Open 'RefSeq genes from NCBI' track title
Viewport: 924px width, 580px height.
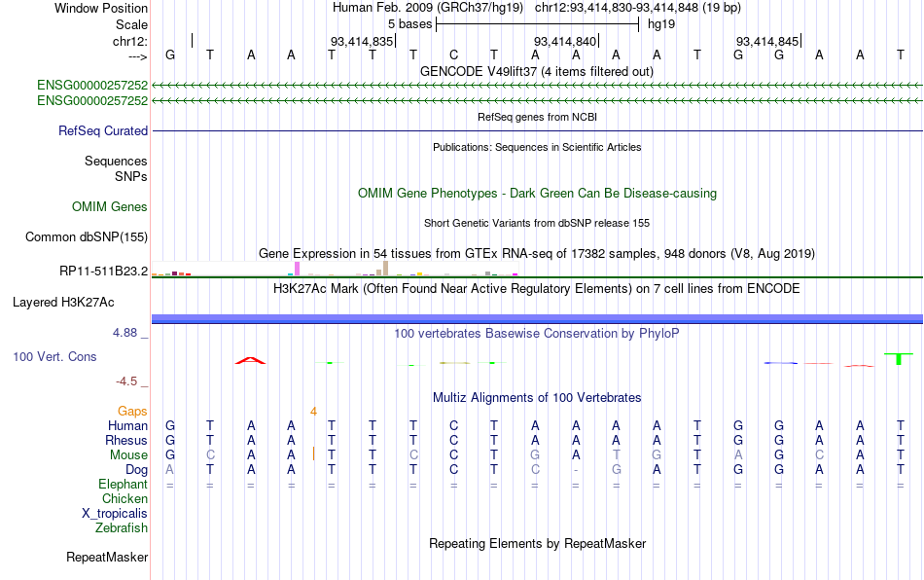point(537,117)
